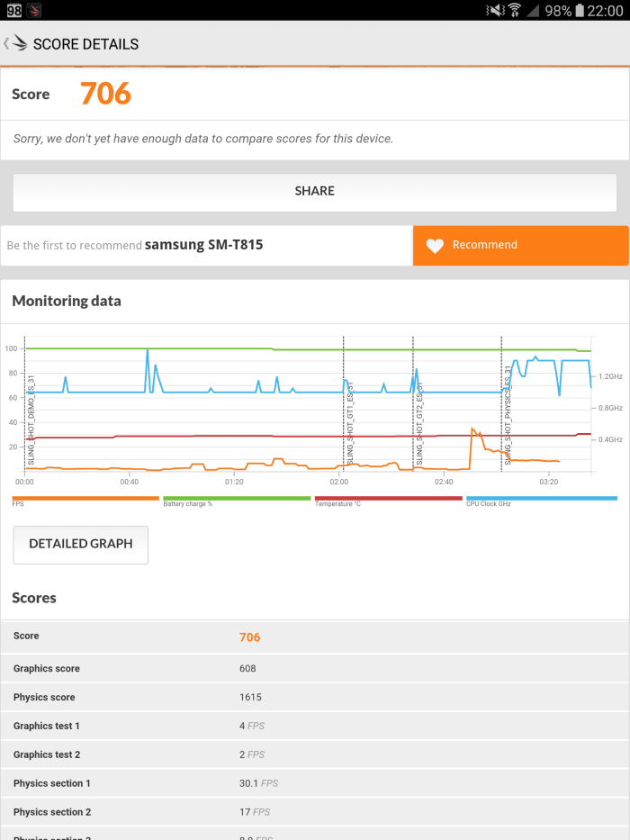
Task: Tap the cellular signal icon
Action: click(x=533, y=11)
